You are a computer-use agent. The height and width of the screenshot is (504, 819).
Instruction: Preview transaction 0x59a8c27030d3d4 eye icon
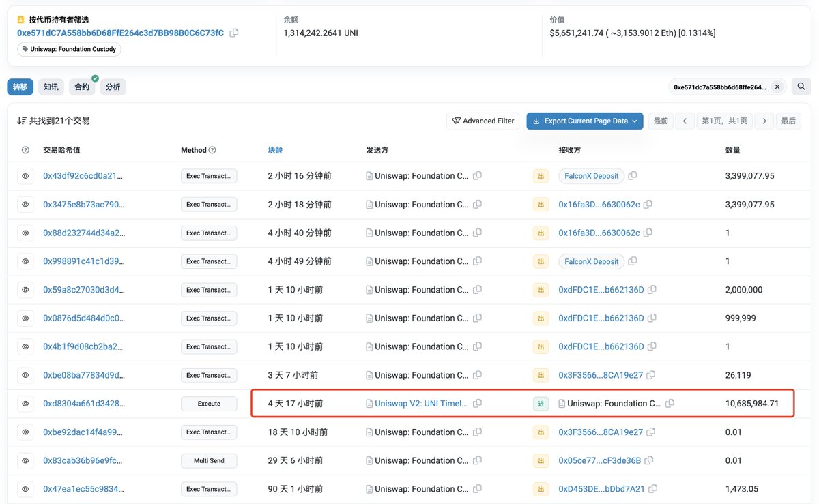[x=25, y=290]
